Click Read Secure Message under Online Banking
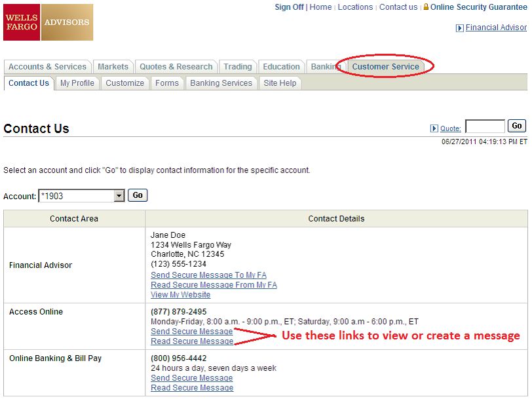The image size is (532, 401). (192, 387)
